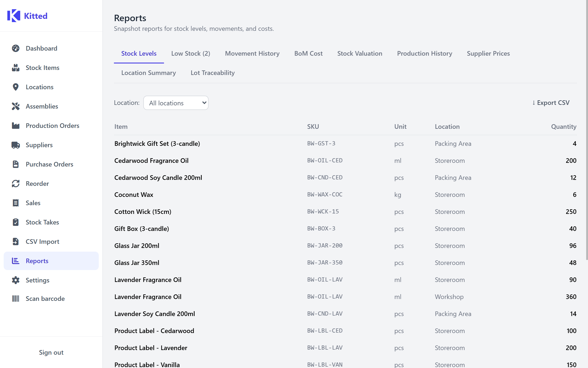Click Glass Jar 200ml item name

tap(137, 246)
